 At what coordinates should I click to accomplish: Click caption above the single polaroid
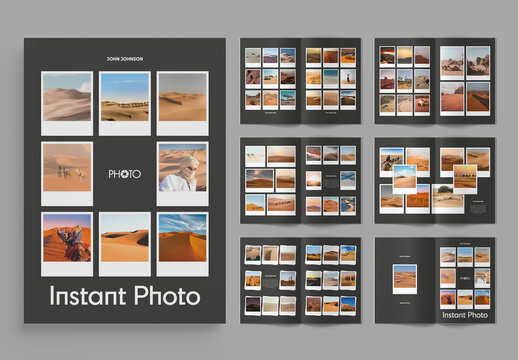click(x=405, y=257)
